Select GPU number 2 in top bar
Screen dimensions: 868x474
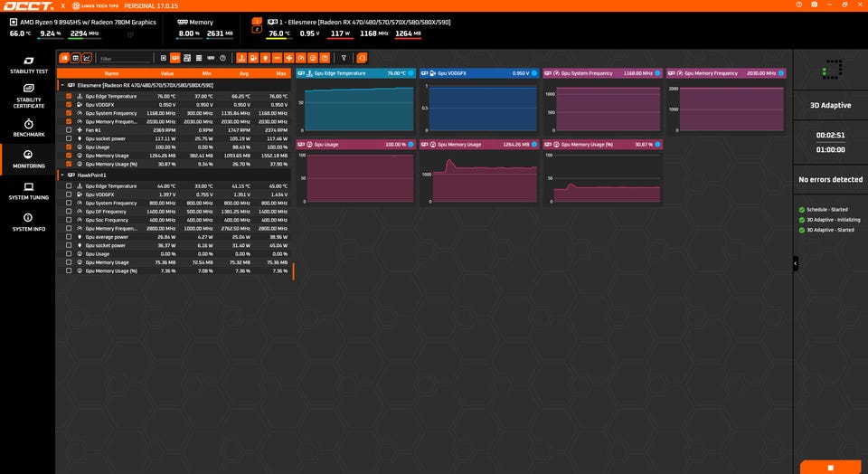(257, 29)
